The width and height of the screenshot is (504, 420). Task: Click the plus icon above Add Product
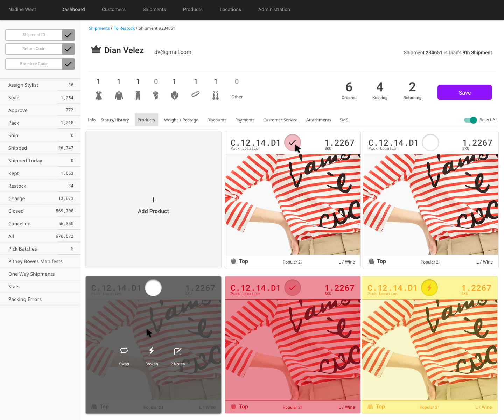pyautogui.click(x=153, y=200)
